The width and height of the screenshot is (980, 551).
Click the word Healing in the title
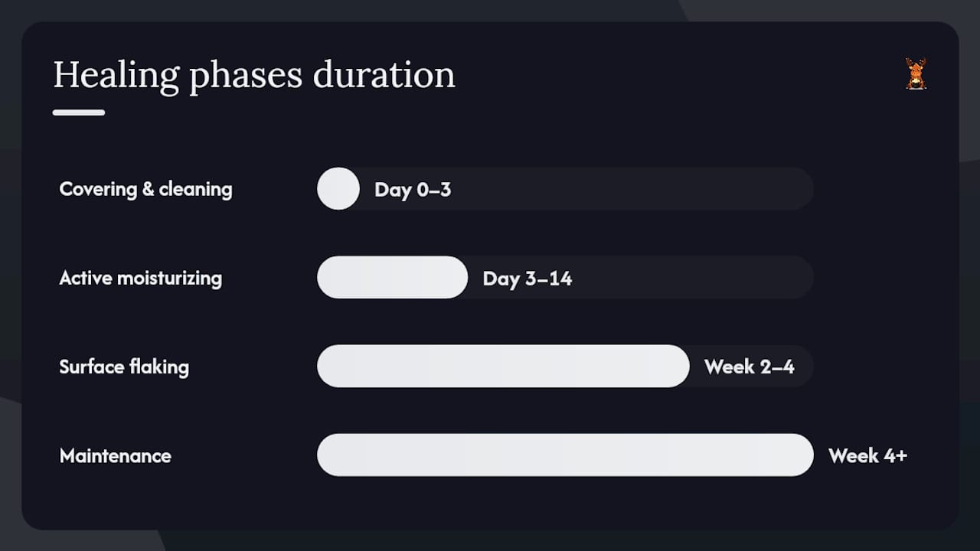click(x=116, y=77)
